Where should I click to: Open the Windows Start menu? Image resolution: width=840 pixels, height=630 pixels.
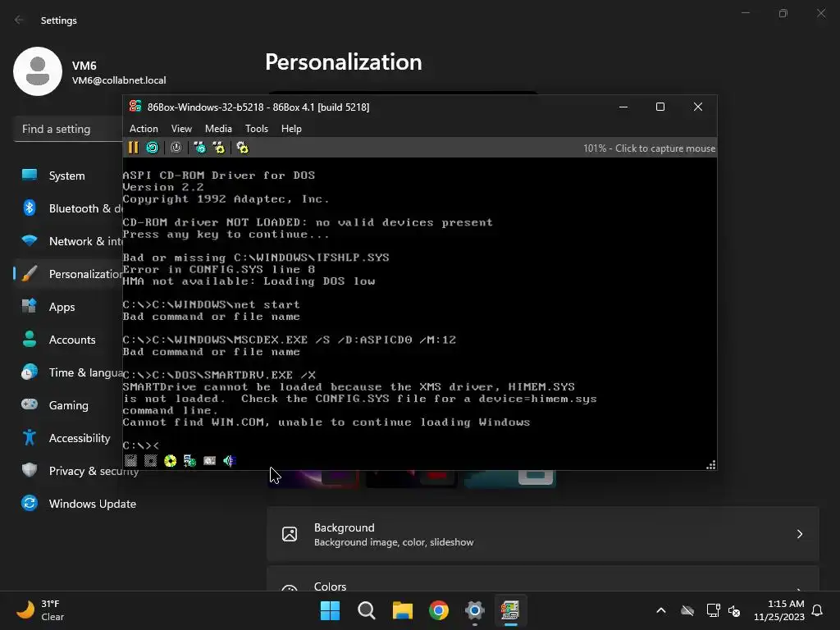tap(330, 610)
